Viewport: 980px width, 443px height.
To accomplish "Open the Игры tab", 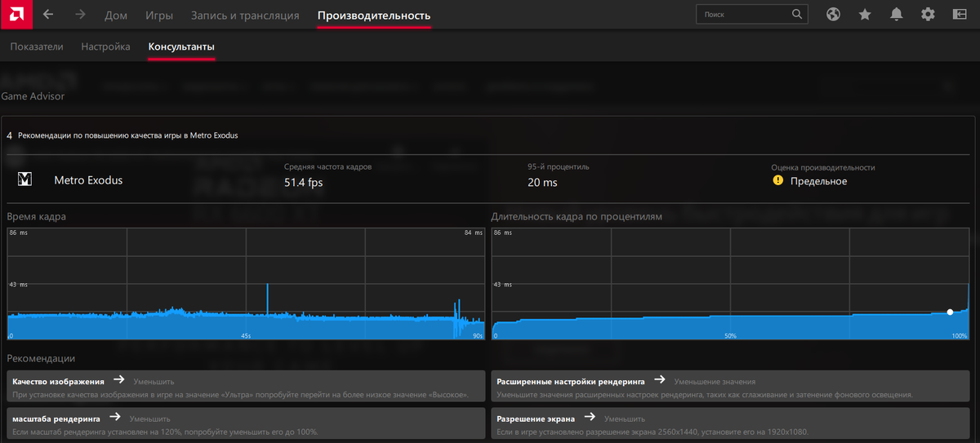I will pos(158,16).
